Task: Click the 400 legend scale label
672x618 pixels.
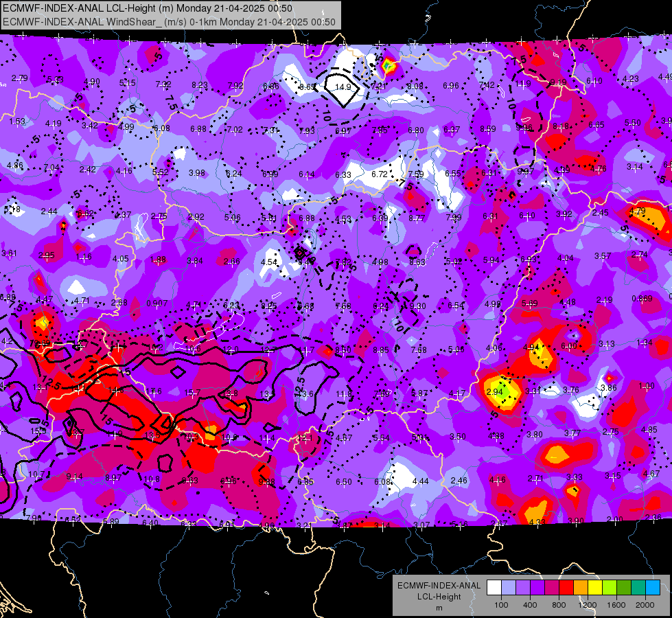Action: tap(530, 605)
